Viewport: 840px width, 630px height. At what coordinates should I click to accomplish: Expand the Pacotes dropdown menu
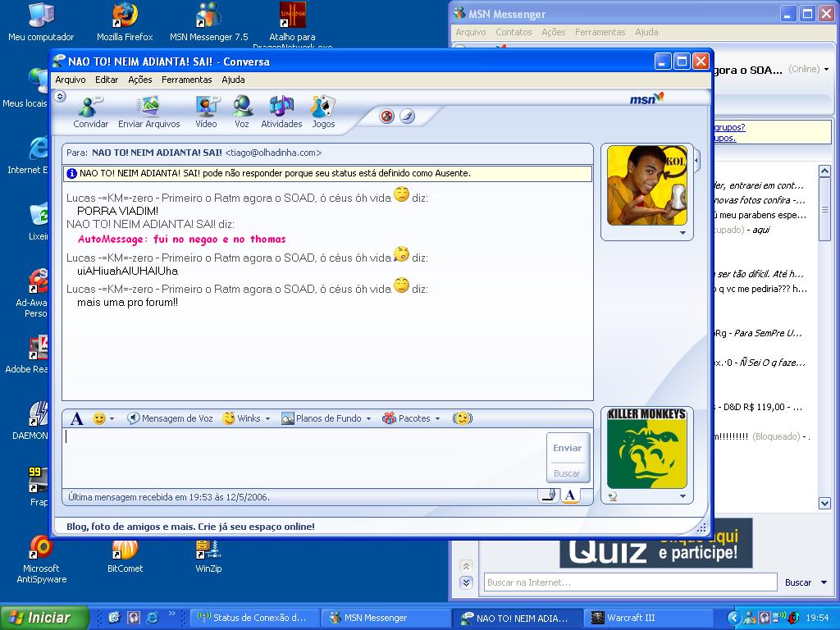[x=412, y=418]
